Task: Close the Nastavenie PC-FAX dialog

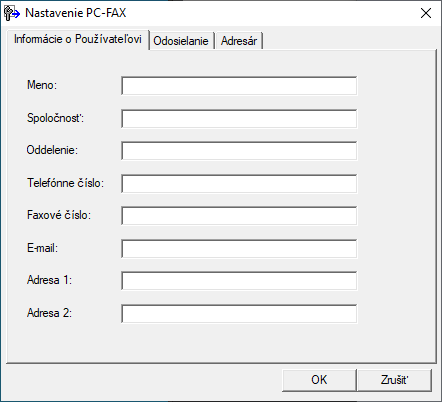Action: (x=426, y=13)
